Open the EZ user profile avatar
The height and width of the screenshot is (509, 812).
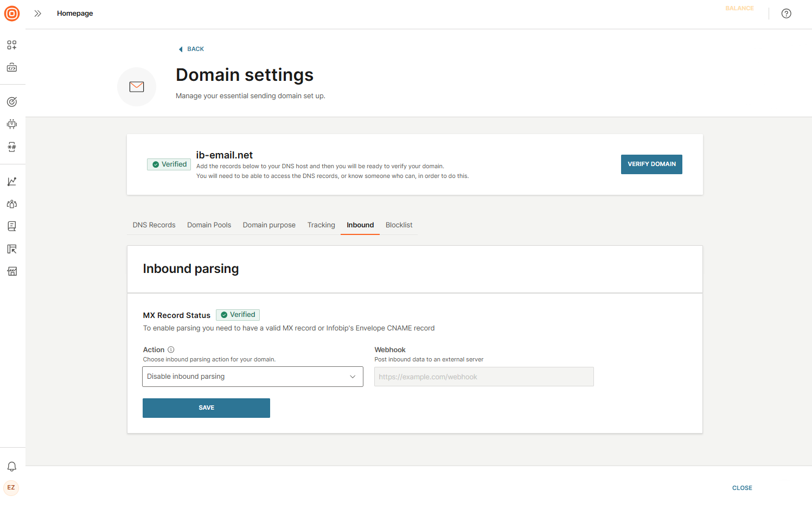tap(11, 488)
